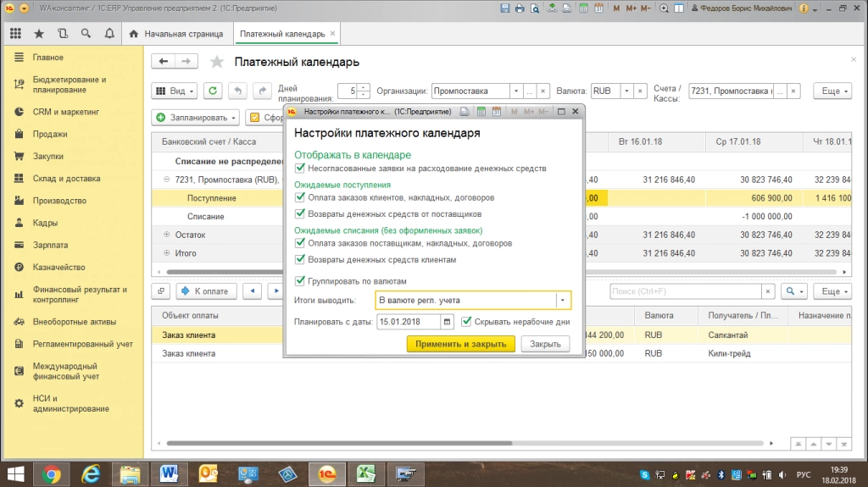The width and height of the screenshot is (868, 487).
Task: Click the save diskette icon in title bar
Action: [x=505, y=8]
